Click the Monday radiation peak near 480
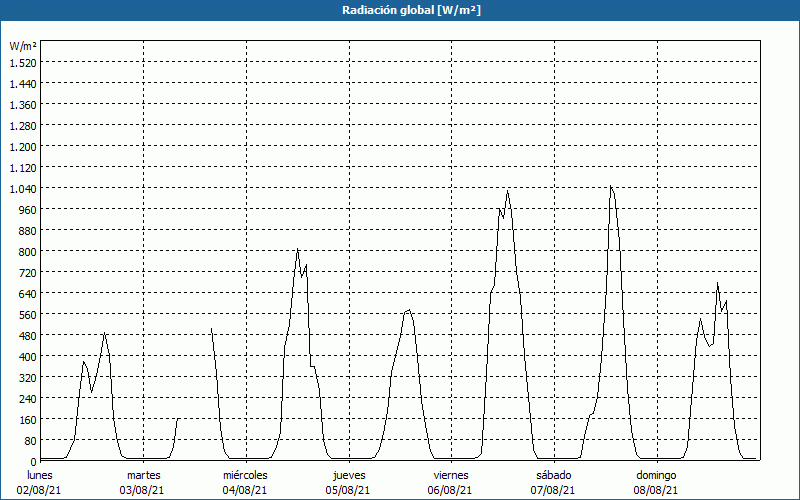800x500 pixels. pos(104,333)
